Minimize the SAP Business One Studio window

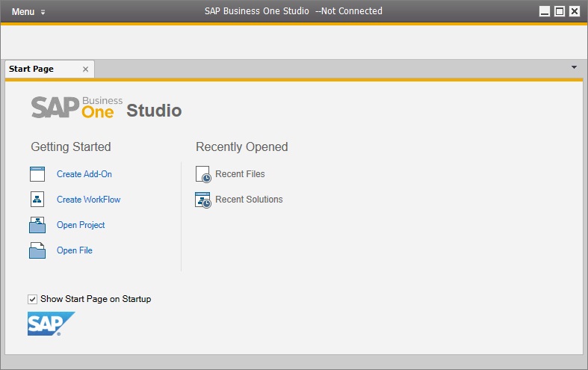[545, 11]
